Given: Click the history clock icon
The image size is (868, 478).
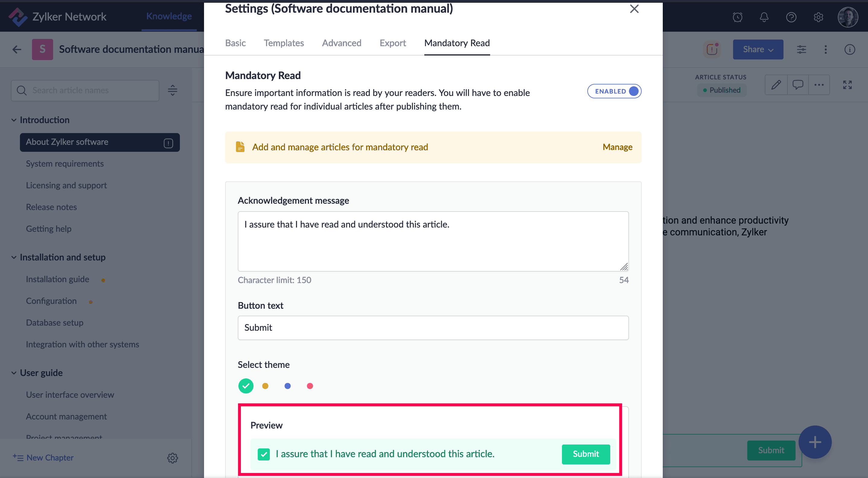Looking at the screenshot, I should [x=737, y=17].
